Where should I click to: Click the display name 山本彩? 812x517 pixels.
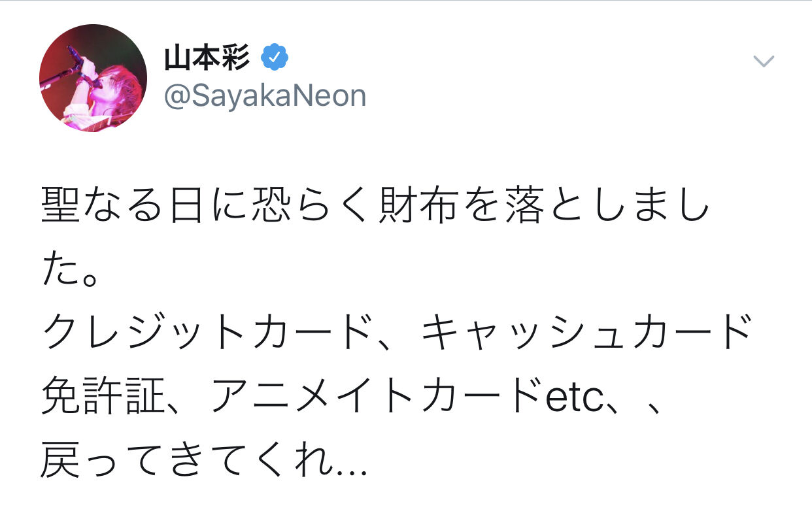point(207,59)
